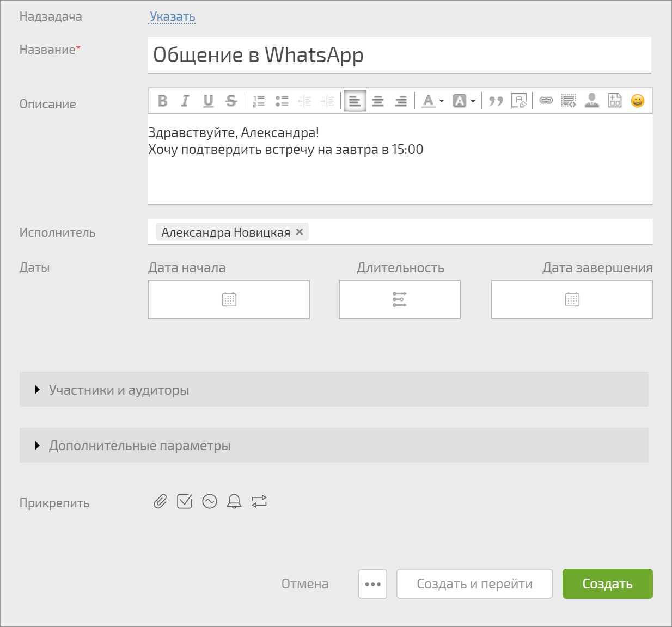Open the three-dots more options menu
Image resolution: width=672 pixels, height=627 pixels.
[x=372, y=584]
